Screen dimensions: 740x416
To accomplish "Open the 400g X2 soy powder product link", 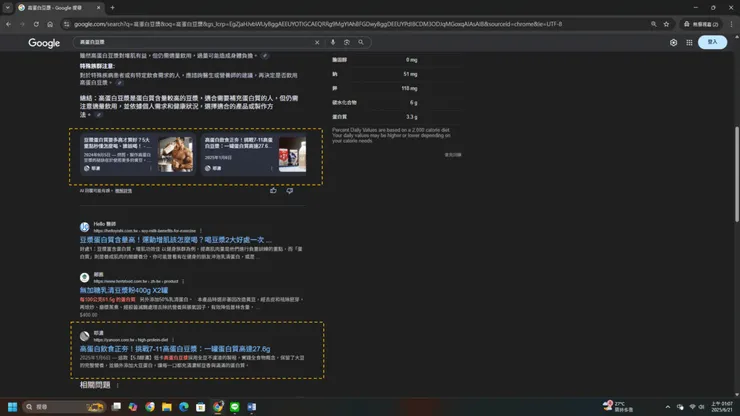I will (124, 290).
